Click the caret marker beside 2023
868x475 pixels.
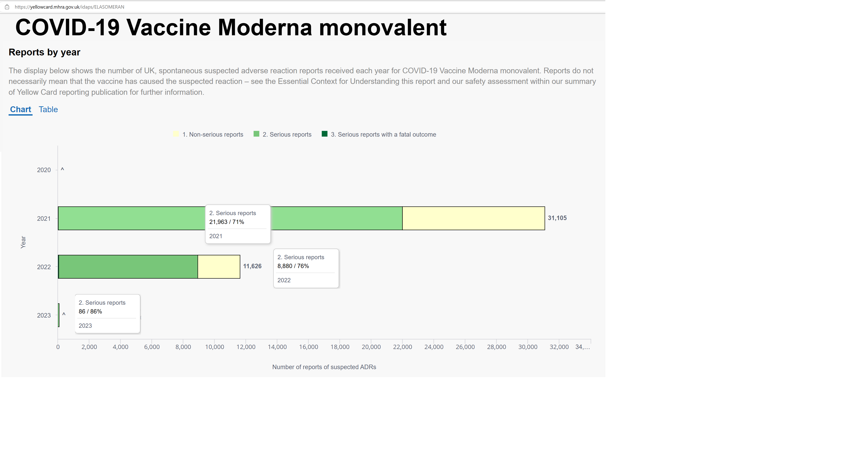pyautogui.click(x=64, y=314)
